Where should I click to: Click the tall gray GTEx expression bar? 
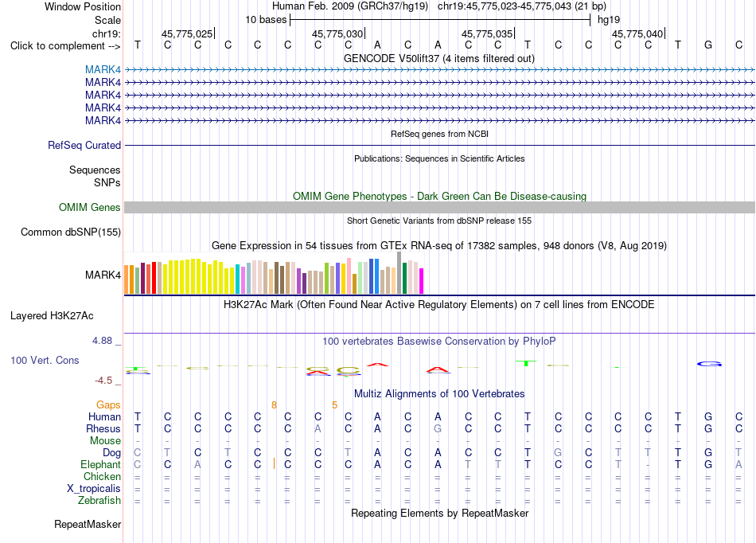point(399,273)
